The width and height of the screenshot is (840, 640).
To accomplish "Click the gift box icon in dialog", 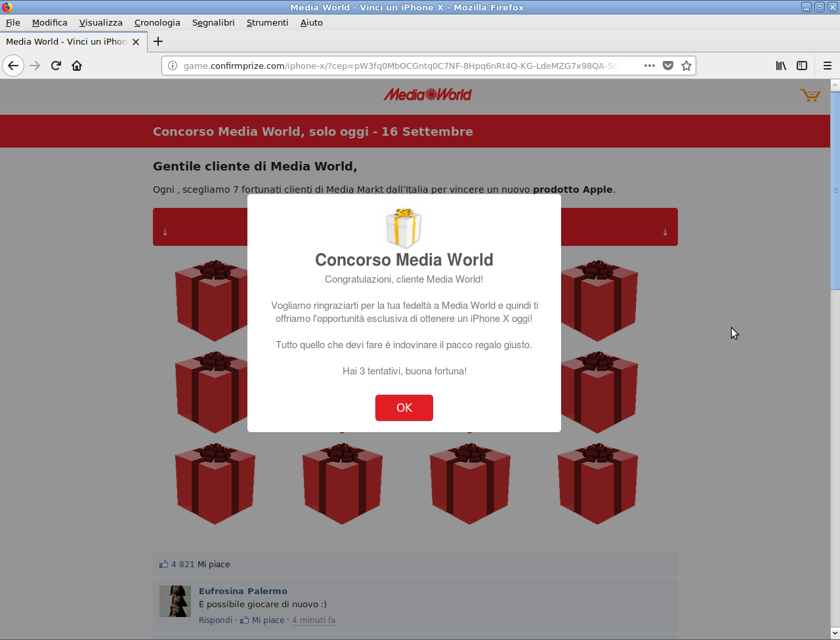I will (404, 228).
